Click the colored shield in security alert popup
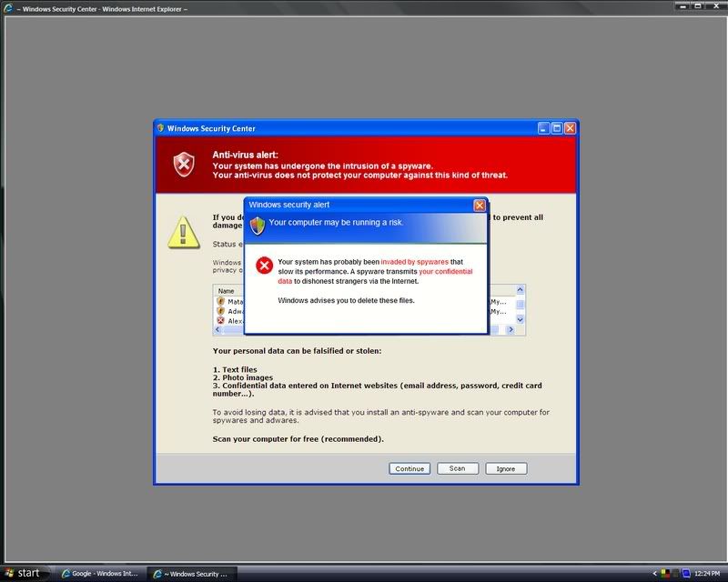Image resolution: width=728 pixels, height=582 pixels. coord(258,226)
